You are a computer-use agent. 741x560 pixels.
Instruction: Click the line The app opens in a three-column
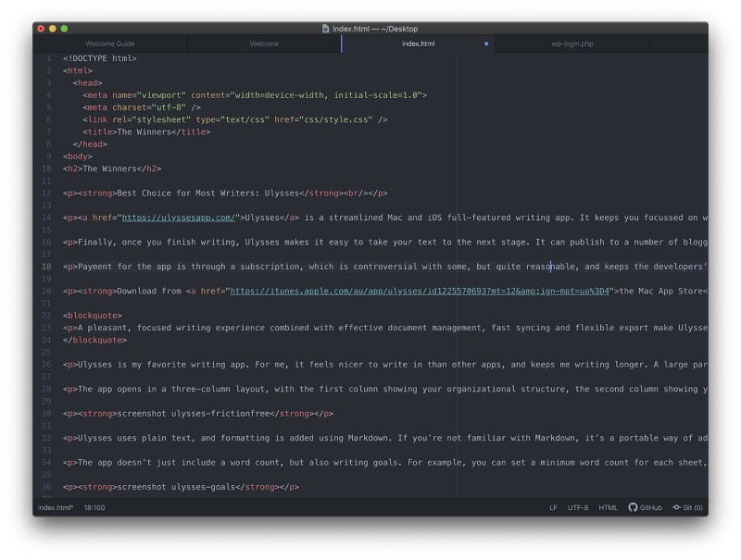click(x=385, y=390)
